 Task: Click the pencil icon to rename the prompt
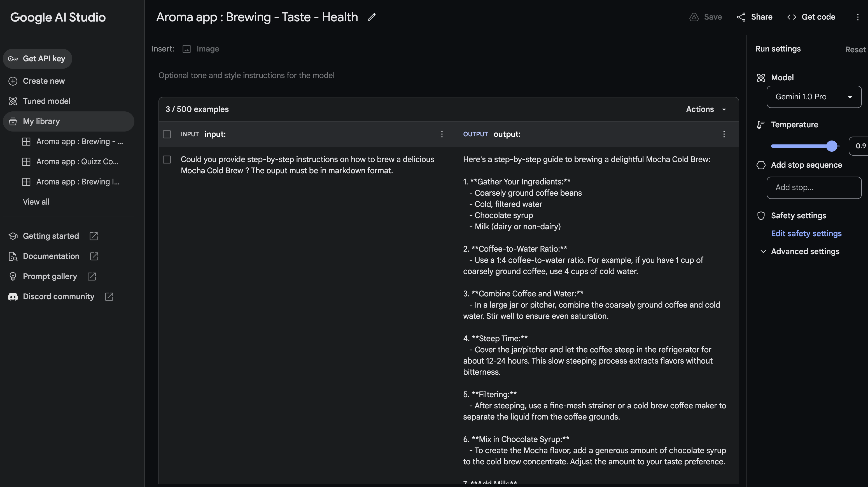click(x=372, y=17)
